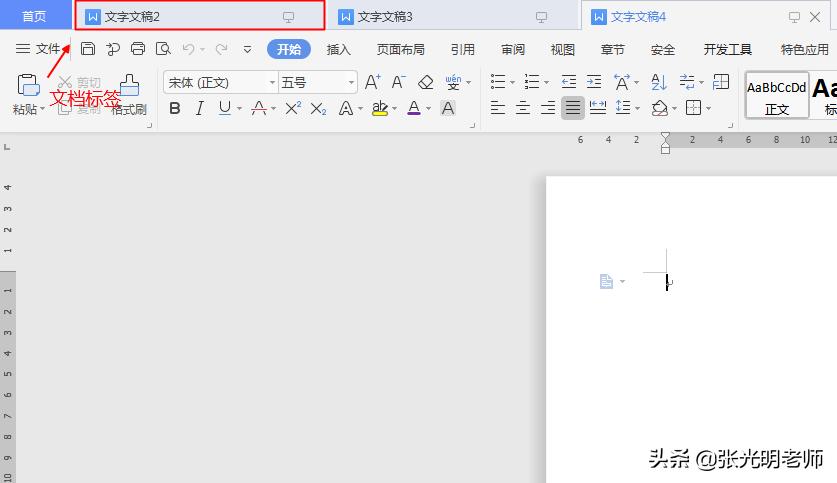Click the Sort A-Z icon
The height and width of the screenshot is (483, 837).
tap(659, 82)
